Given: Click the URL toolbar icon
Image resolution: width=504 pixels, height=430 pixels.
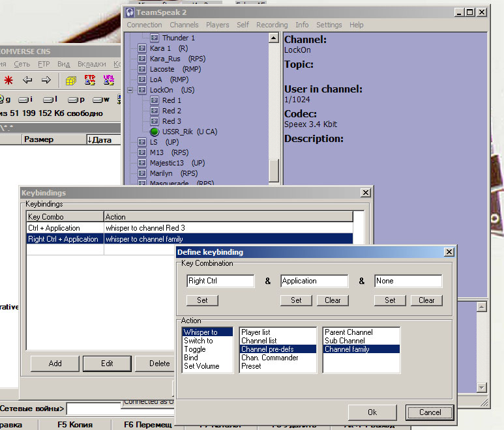Looking at the screenshot, I should pyautogui.click(x=109, y=80).
